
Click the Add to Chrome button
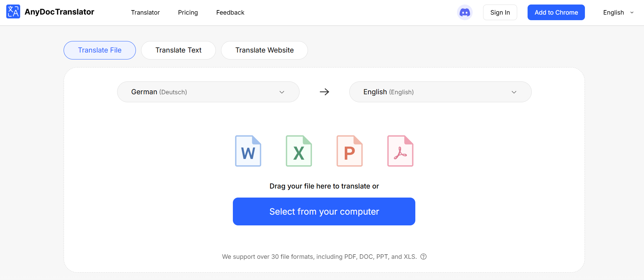point(556,13)
